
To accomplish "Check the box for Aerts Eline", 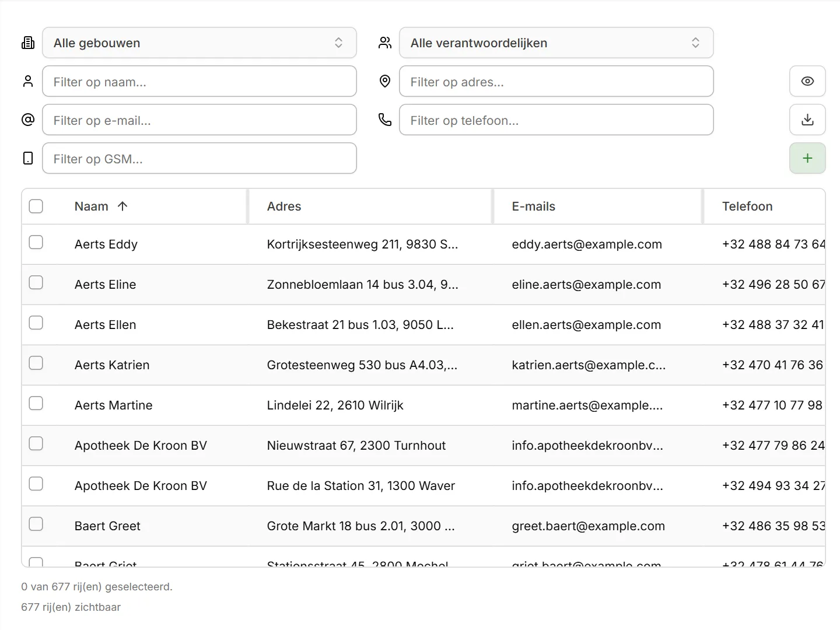I will pyautogui.click(x=36, y=282).
